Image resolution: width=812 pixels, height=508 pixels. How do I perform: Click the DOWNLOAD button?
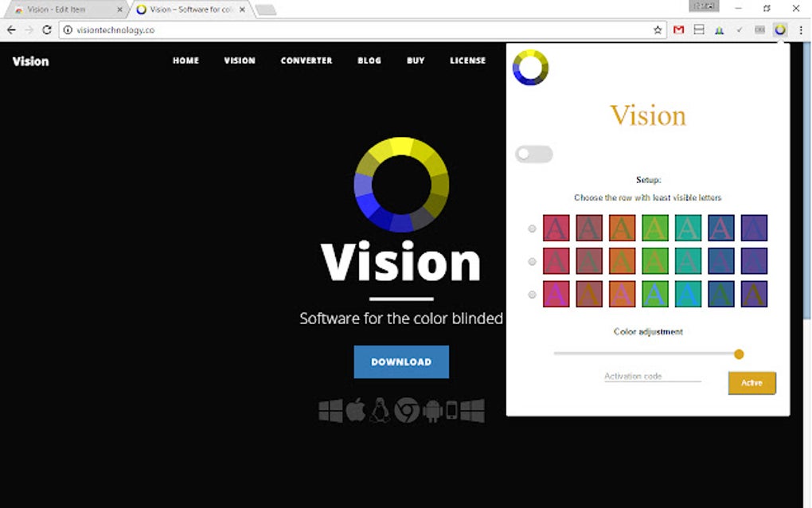click(401, 362)
